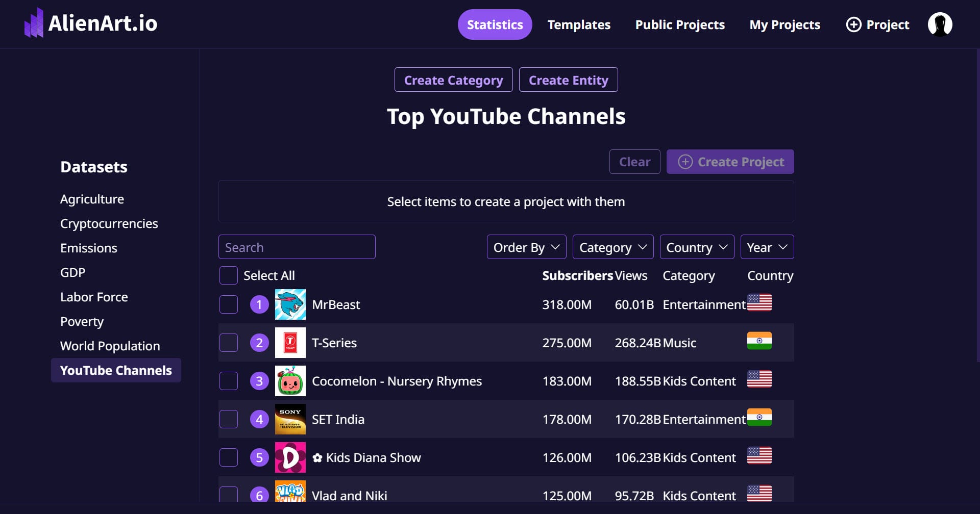Screen dimensions: 980x514
Task: Click the India flag in T-Series row
Action: pyautogui.click(x=759, y=341)
